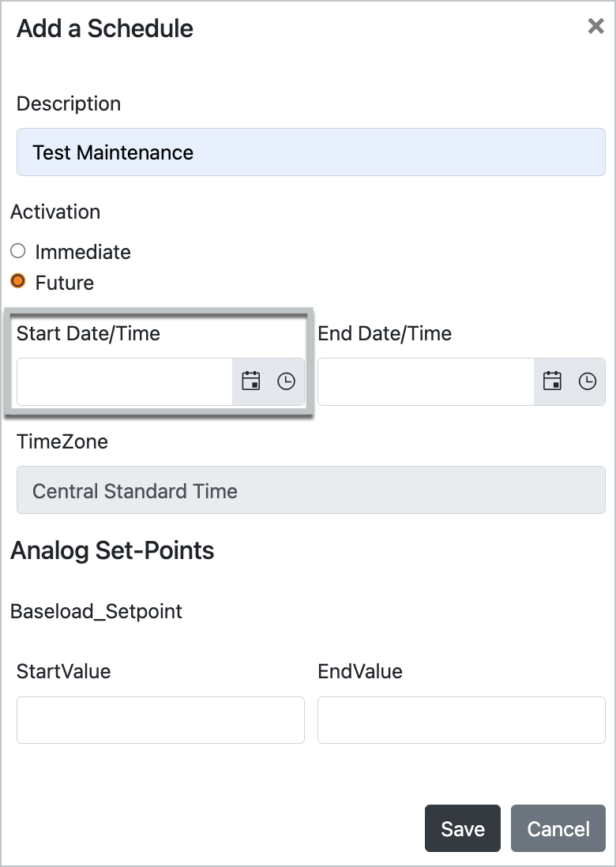Viewport: 616px width, 867px height.
Task: Select the Future activation option
Action: pyautogui.click(x=19, y=283)
